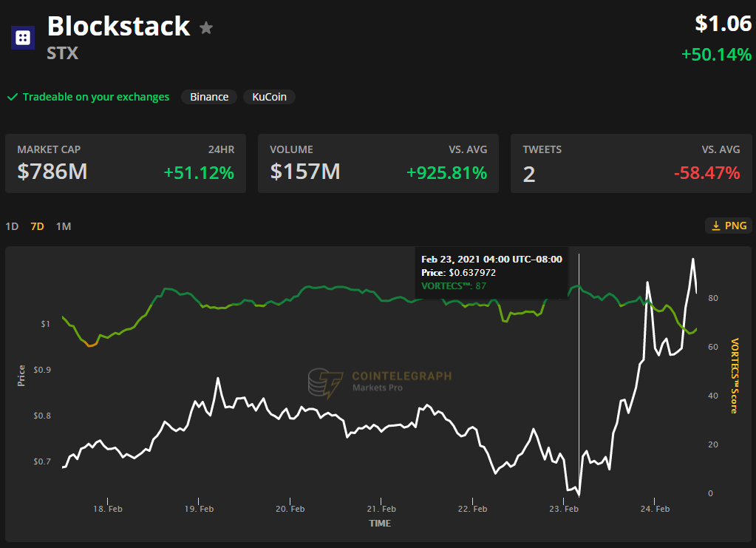Click the MARKET CAP label

coord(49,149)
